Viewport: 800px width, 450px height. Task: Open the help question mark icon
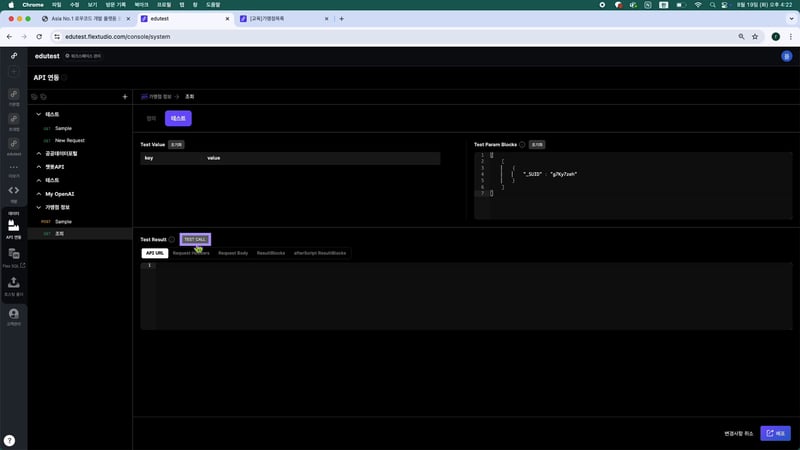point(9,440)
